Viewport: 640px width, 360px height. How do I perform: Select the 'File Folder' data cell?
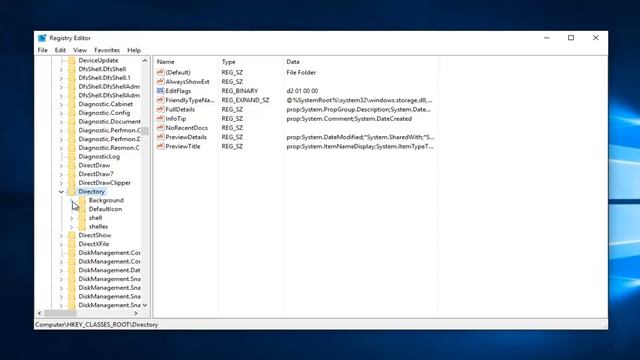tap(301, 72)
